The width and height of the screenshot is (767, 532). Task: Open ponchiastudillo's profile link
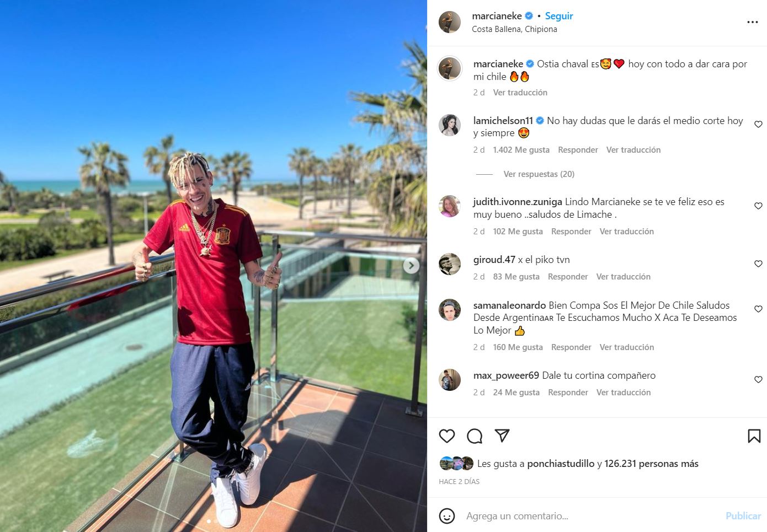pyautogui.click(x=561, y=464)
